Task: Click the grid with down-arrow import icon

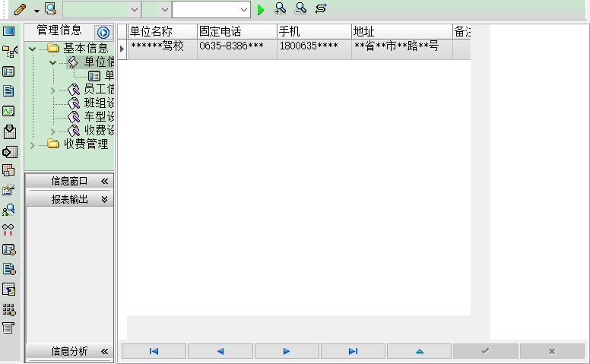Action: [9, 131]
